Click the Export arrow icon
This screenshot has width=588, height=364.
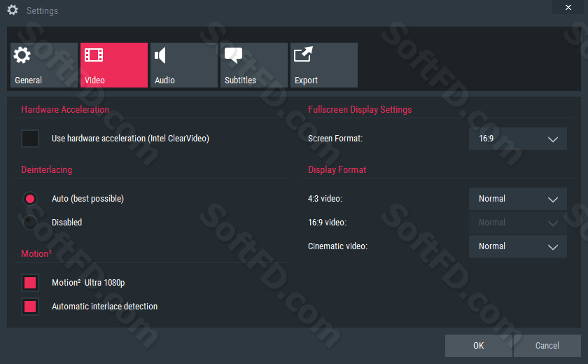pos(303,55)
